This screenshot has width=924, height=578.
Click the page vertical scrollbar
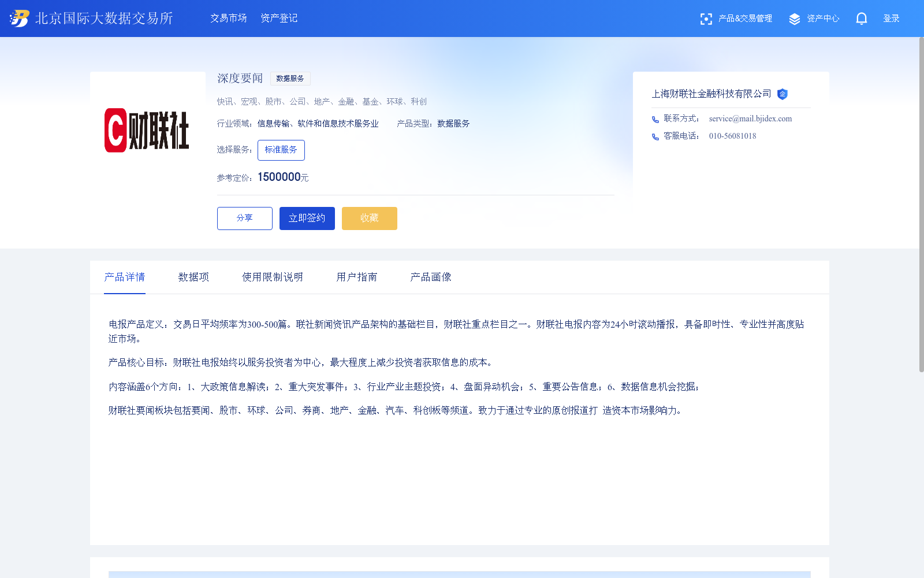point(921,205)
